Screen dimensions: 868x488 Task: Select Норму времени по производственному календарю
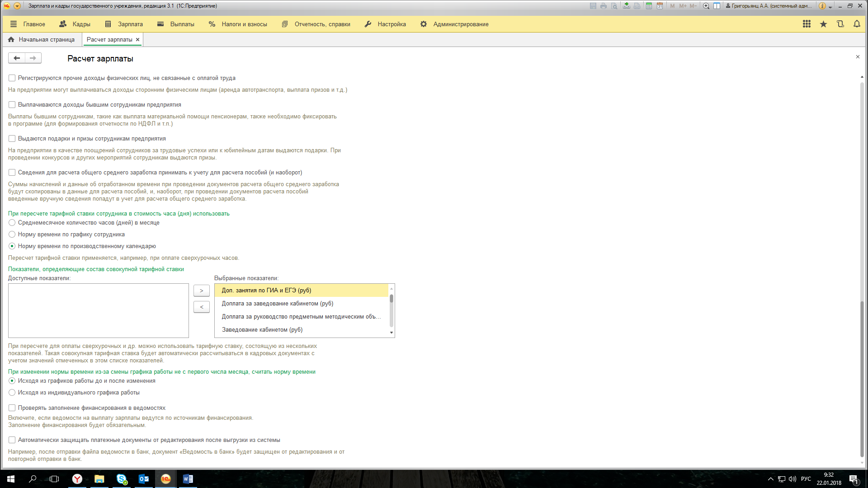click(x=12, y=246)
